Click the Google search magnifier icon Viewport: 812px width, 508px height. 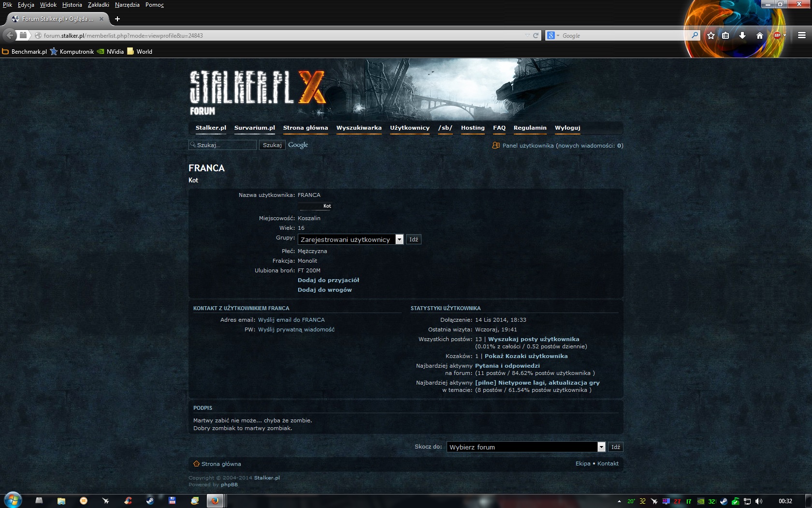click(x=695, y=35)
